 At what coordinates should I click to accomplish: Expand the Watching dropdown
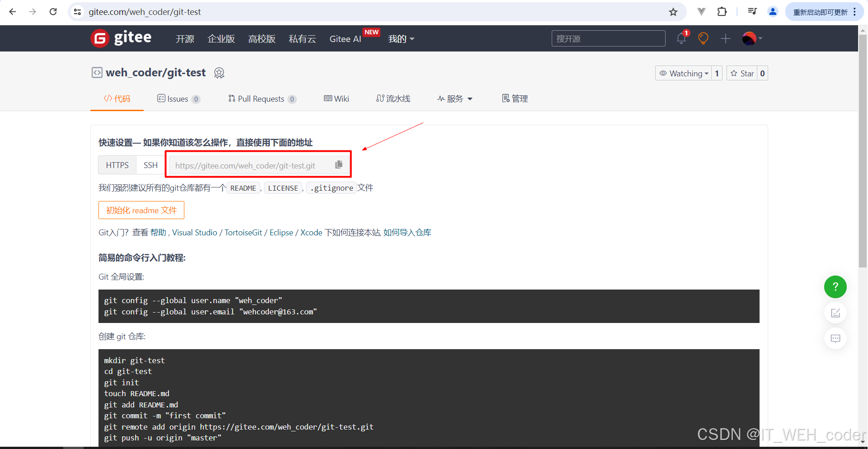click(684, 73)
